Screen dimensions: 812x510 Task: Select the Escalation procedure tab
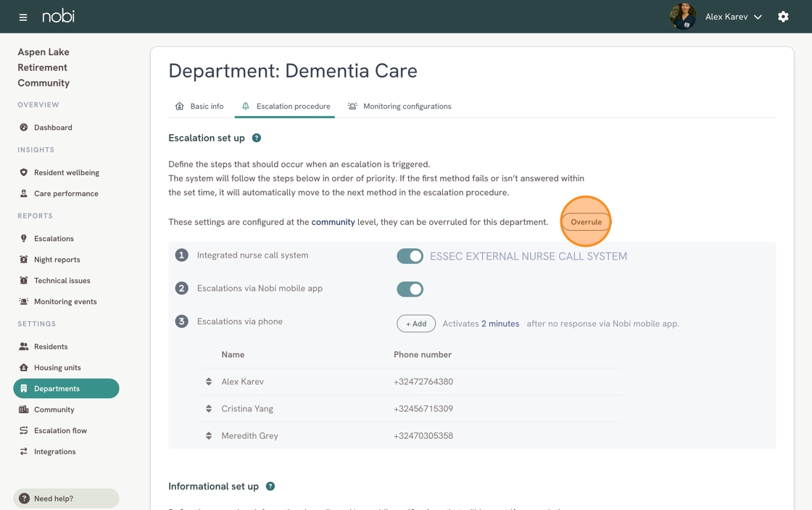pyautogui.click(x=285, y=106)
